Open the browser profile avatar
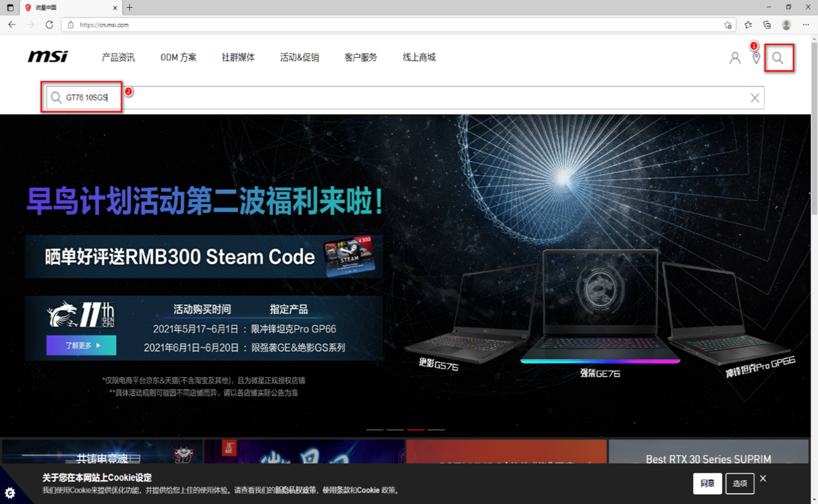The width and height of the screenshot is (818, 504). 786,24
